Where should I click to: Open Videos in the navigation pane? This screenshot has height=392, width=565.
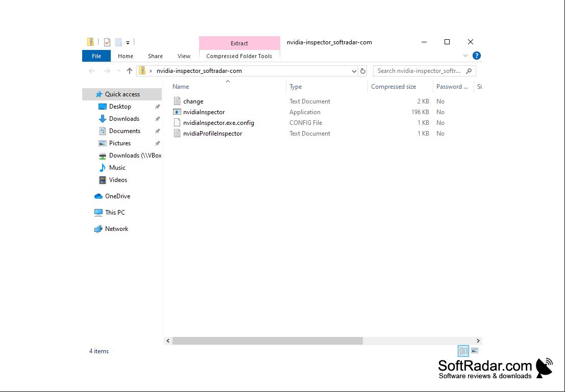tap(118, 180)
